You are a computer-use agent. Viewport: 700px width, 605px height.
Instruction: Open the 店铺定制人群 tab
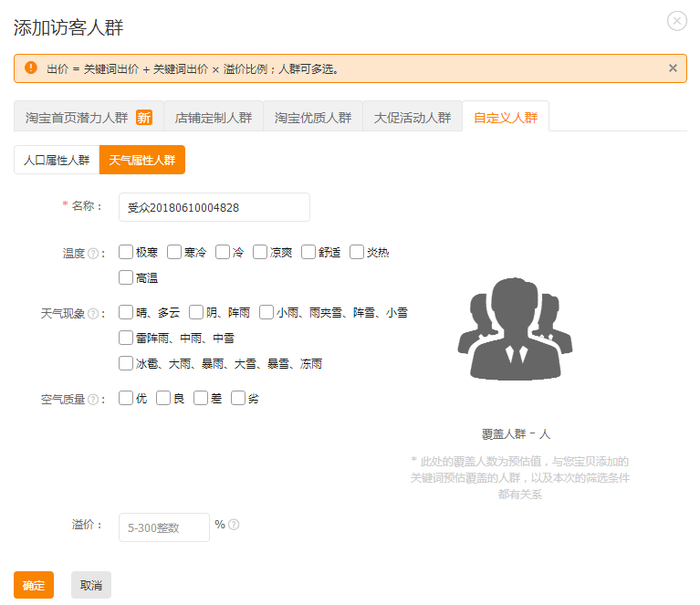pyautogui.click(x=214, y=117)
